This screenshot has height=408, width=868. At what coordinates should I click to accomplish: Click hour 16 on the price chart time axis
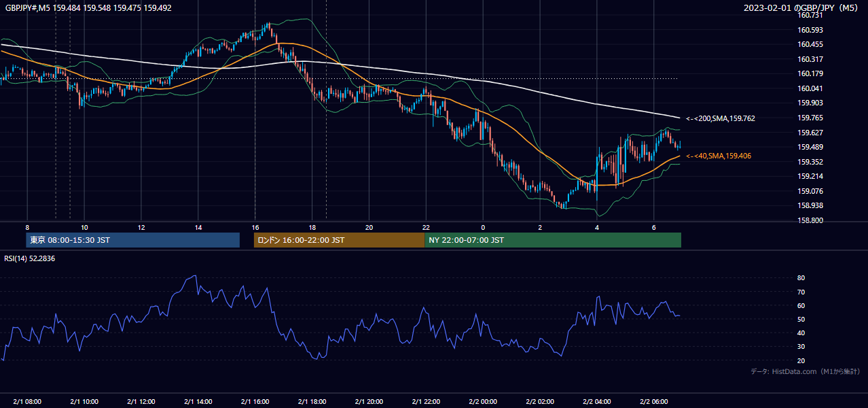(x=255, y=227)
